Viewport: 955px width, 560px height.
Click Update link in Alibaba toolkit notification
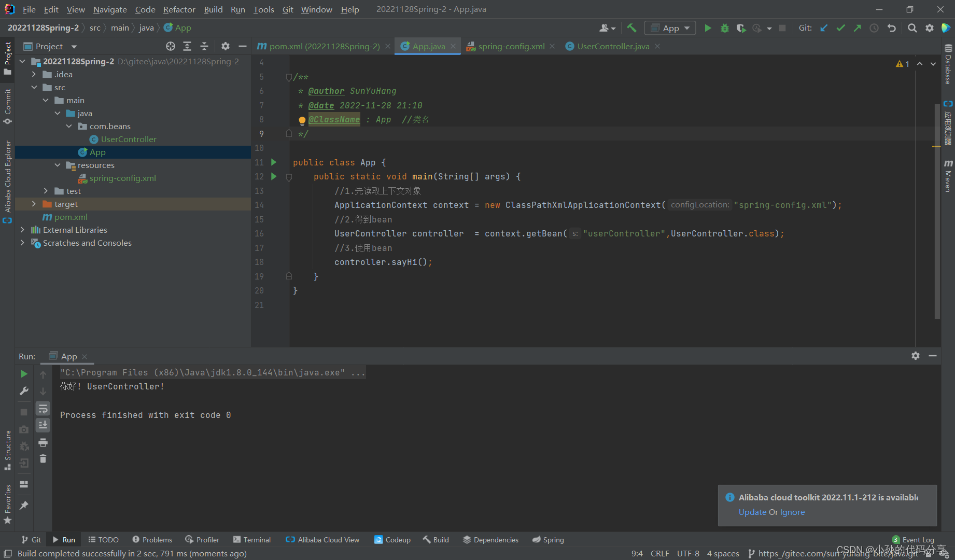pos(752,512)
